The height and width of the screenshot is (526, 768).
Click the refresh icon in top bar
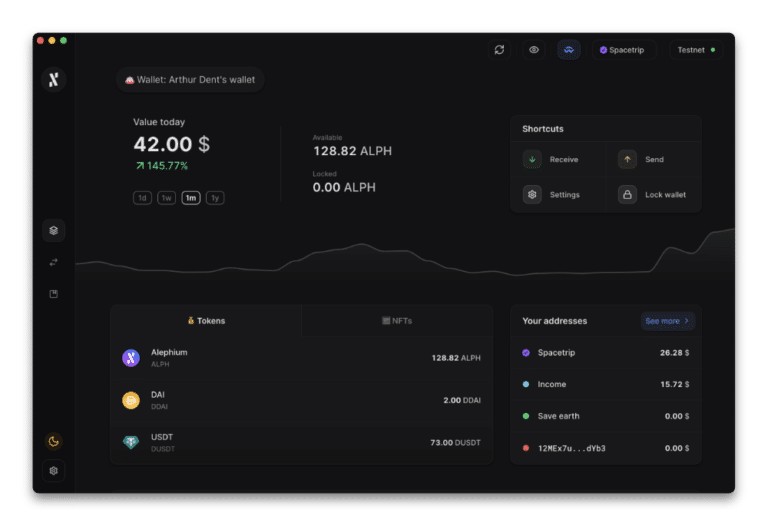pos(499,50)
